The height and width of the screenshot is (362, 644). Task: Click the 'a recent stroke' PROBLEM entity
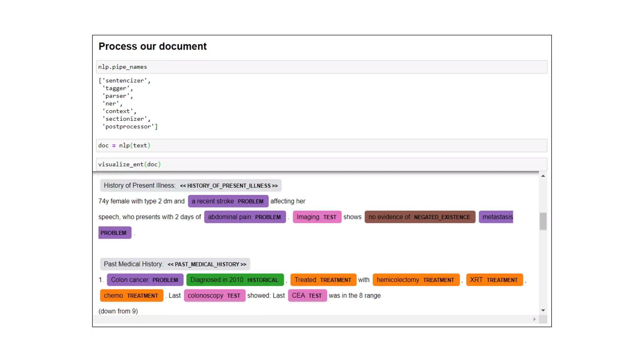(x=228, y=201)
